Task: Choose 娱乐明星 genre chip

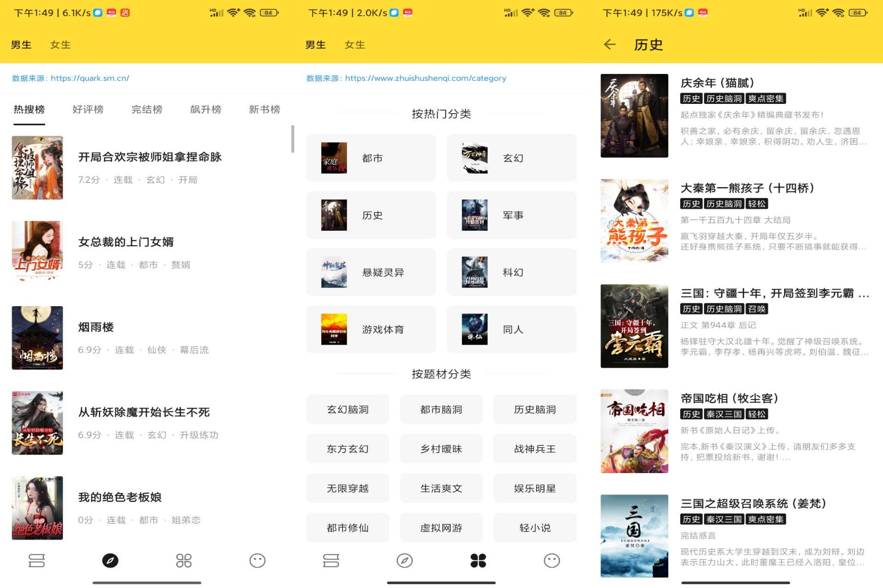Action: pos(535,488)
